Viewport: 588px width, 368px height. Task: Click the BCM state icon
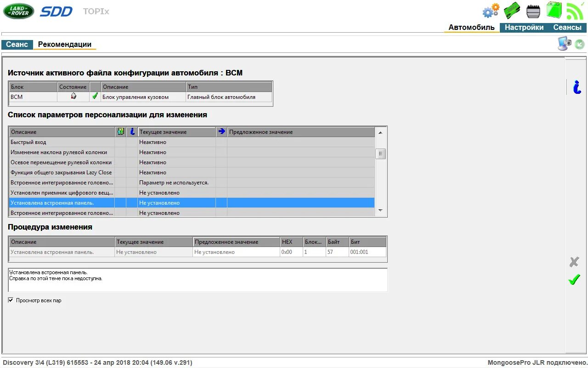(x=73, y=97)
